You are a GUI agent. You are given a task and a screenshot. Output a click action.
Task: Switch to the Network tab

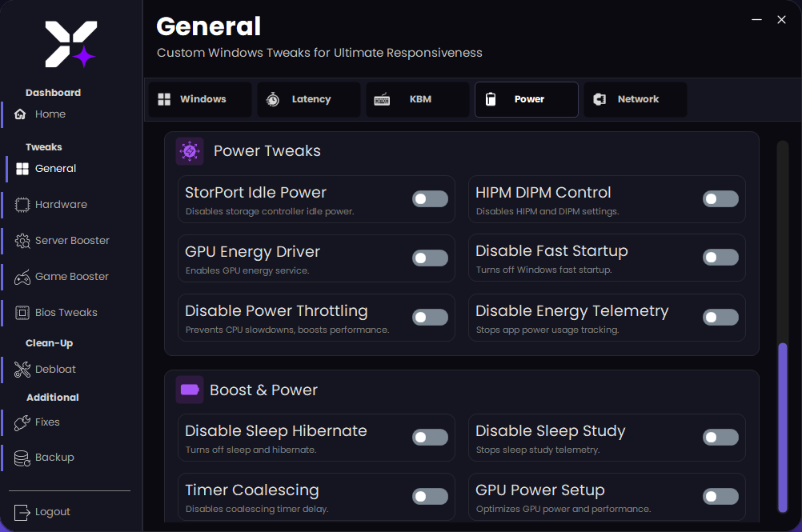point(635,99)
